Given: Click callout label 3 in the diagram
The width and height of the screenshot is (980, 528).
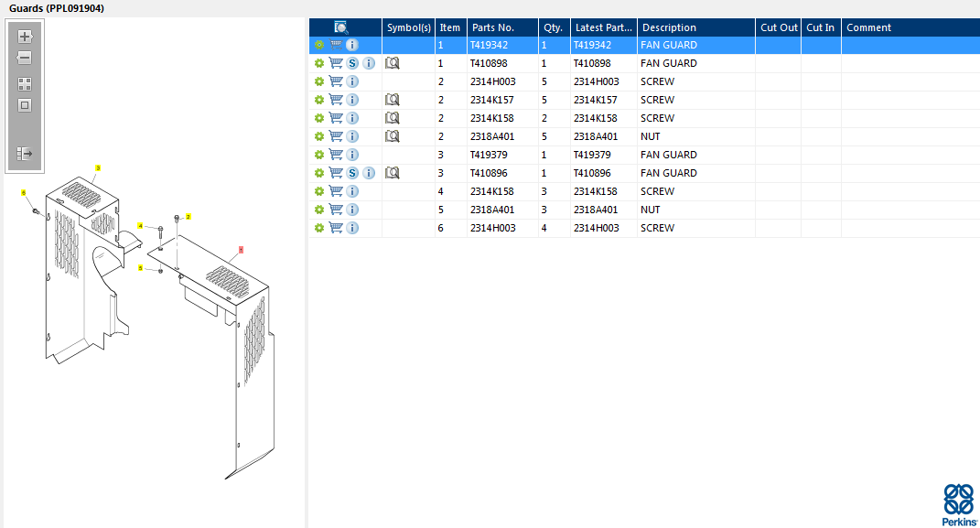Looking at the screenshot, I should 98,167.
